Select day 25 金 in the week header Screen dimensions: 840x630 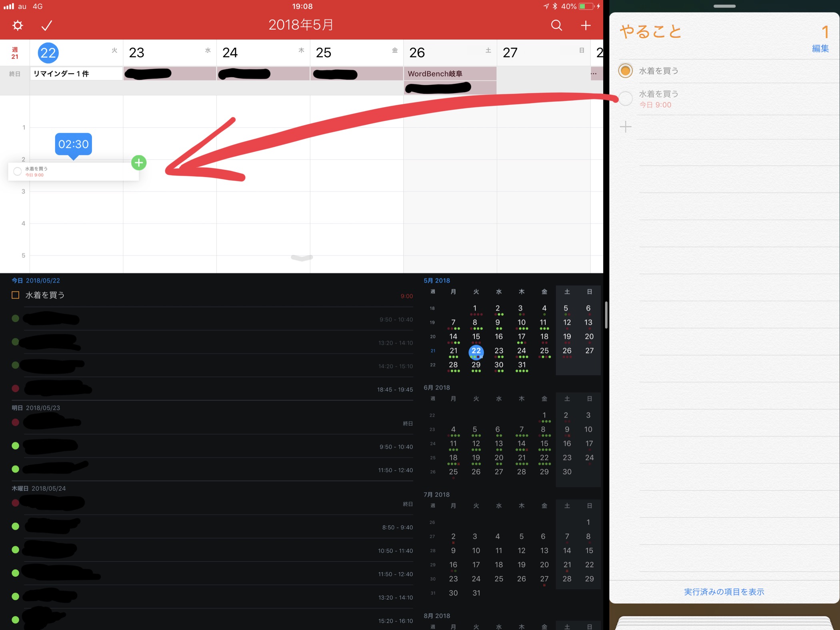click(x=357, y=52)
